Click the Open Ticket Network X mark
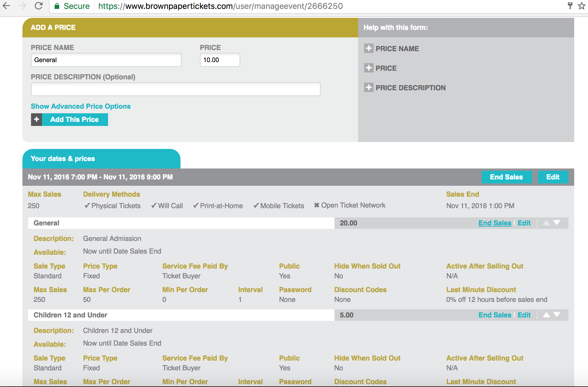The height and width of the screenshot is (387, 588). pyautogui.click(x=317, y=205)
